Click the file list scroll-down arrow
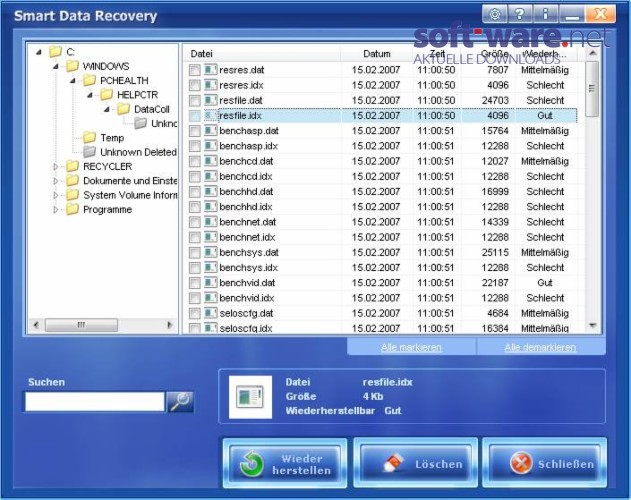The height and width of the screenshot is (500, 631). coord(592,325)
